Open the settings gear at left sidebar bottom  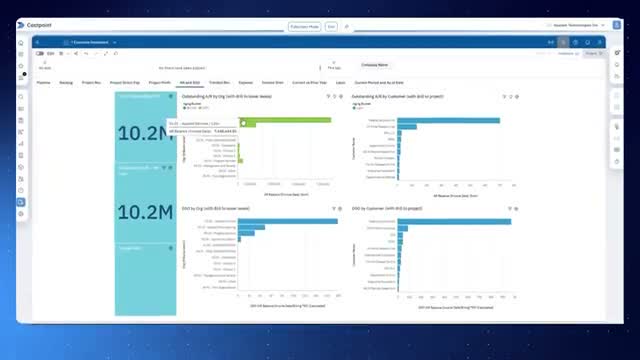[x=21, y=214]
